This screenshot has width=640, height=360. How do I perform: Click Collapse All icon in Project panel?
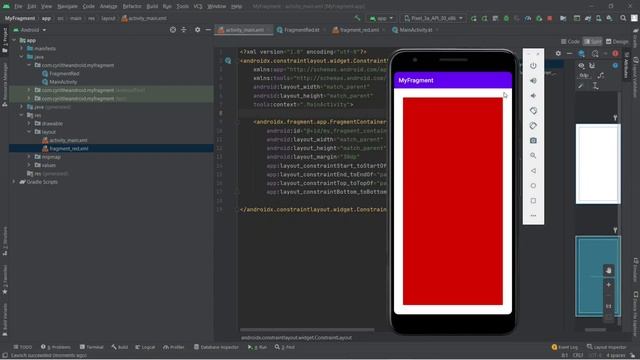[184, 30]
